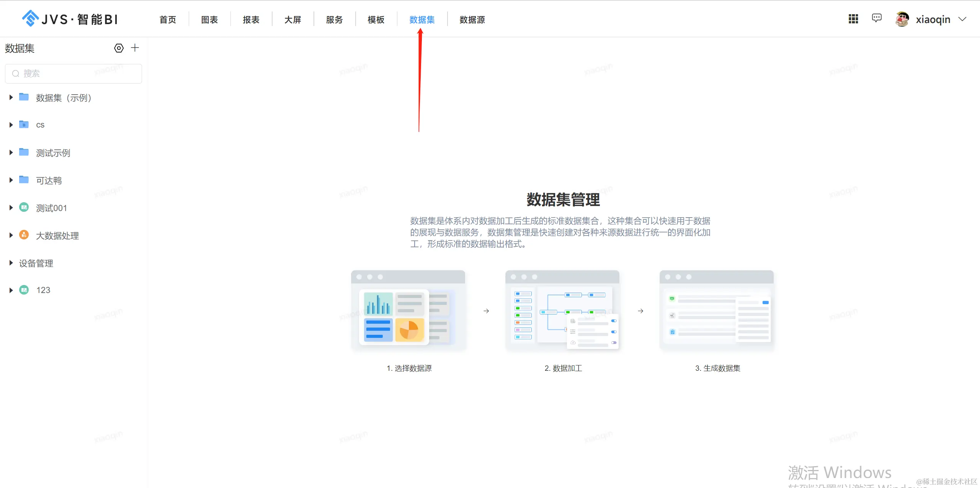This screenshot has width=980, height=488.
Task: Click the dataset settings hexagon icon
Action: click(119, 48)
